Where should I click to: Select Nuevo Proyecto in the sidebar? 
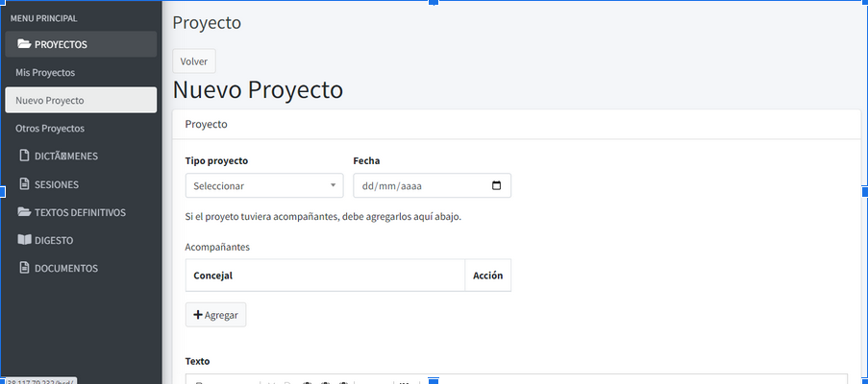tap(81, 100)
